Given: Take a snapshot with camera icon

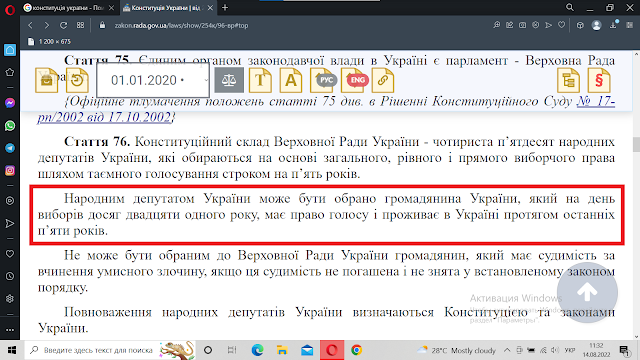Looking at the screenshot, I should 522,25.
